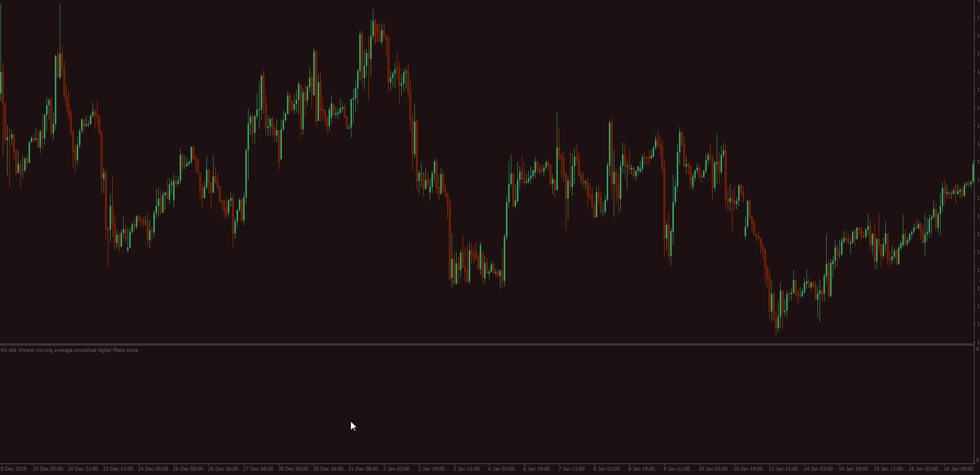Click the '3 Jan 11:00' time axis label
Image resolution: width=980 pixels, height=475 pixels.
[466, 469]
